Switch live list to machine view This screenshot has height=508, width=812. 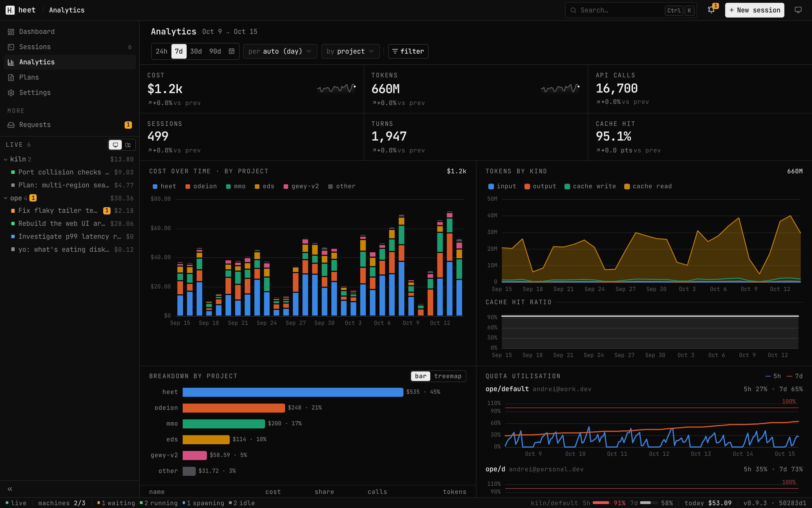pyautogui.click(x=115, y=145)
